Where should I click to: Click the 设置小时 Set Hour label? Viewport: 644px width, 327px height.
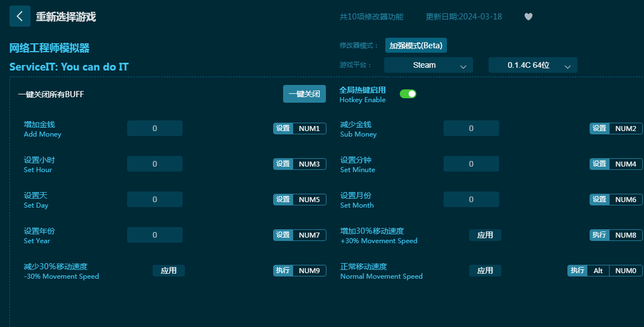click(39, 165)
